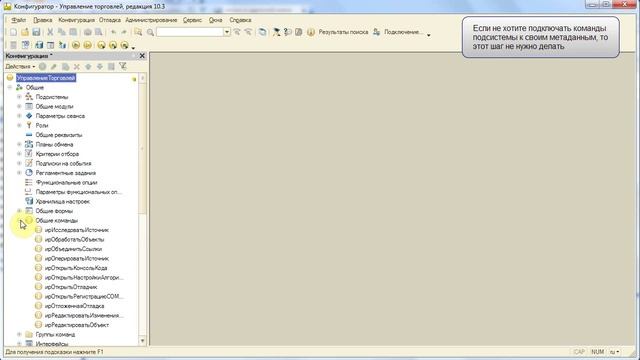The height and width of the screenshot is (360, 640).
Task: Create a new document with the New toolbar icon
Action: (x=13, y=32)
